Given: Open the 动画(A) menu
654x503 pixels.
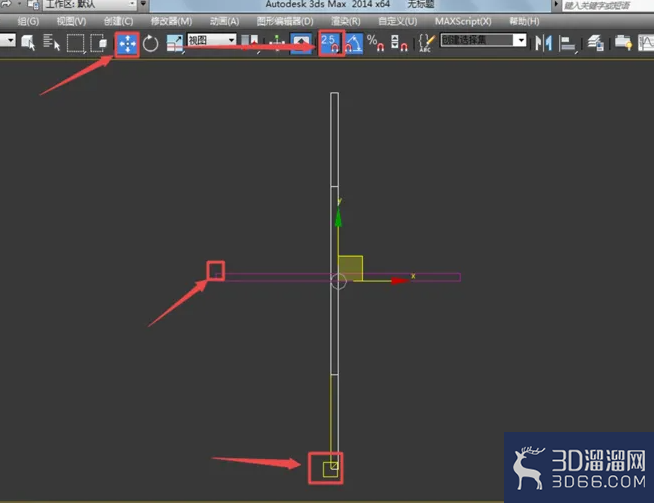Looking at the screenshot, I should pos(224,21).
